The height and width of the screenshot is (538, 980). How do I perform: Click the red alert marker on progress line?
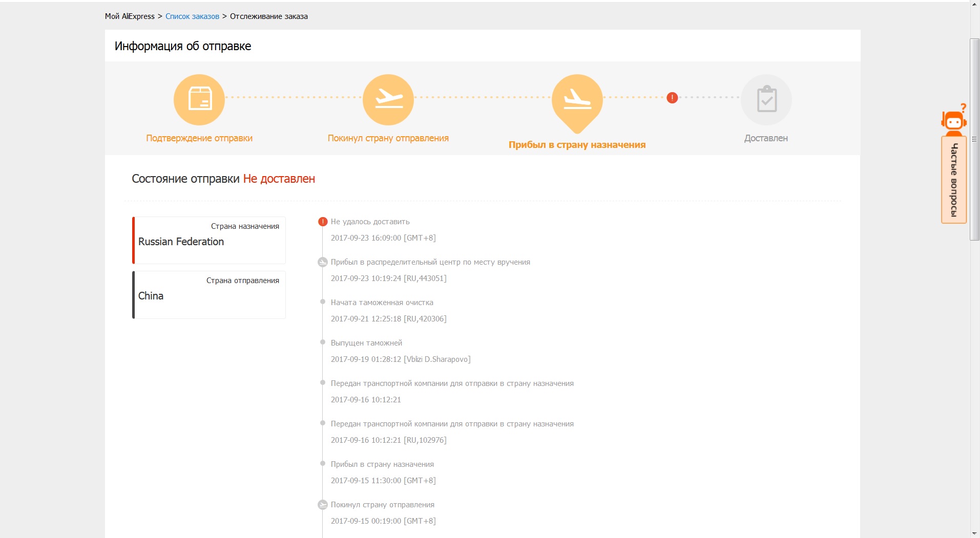(x=672, y=97)
